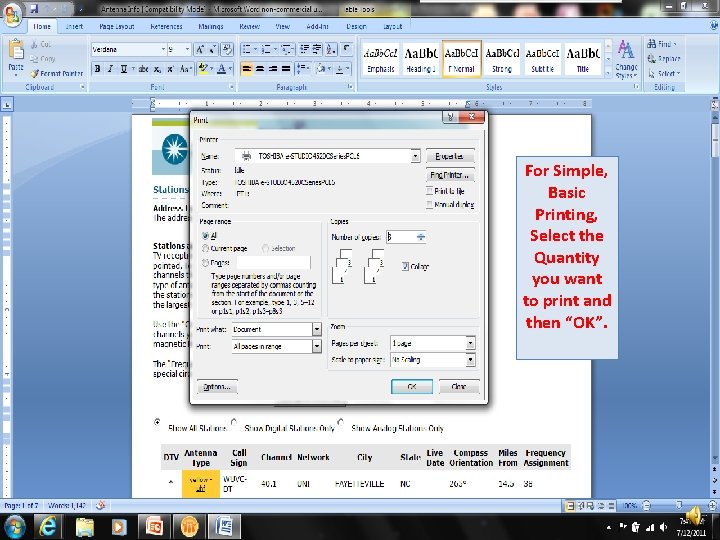Open the Scale to paper size dropdown
Image resolution: width=720 pixels, height=540 pixels.
470,360
